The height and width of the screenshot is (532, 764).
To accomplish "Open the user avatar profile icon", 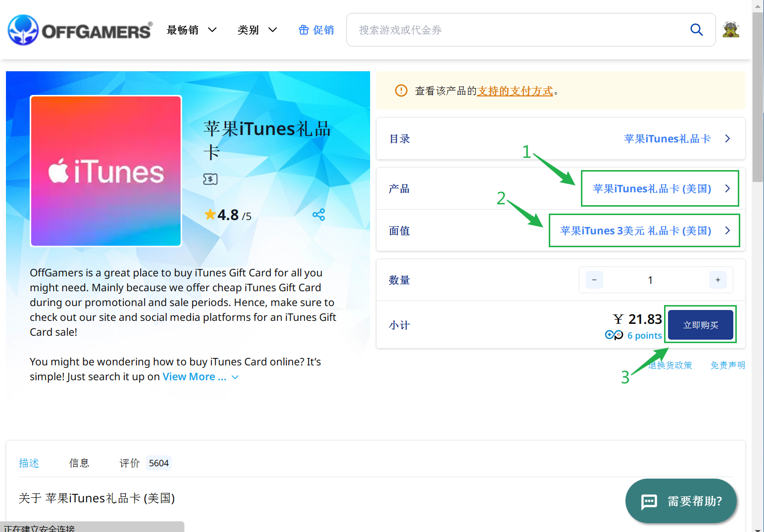I will coord(730,30).
